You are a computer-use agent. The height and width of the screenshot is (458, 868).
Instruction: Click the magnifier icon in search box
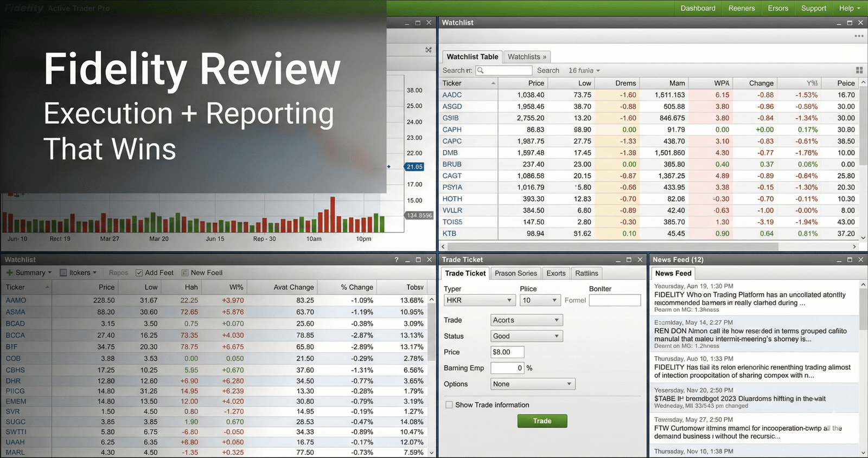click(481, 70)
